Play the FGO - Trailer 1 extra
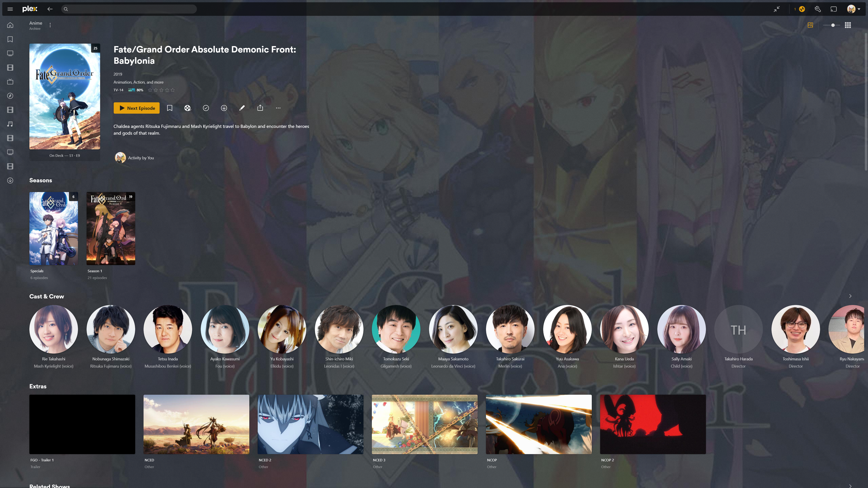 [82, 424]
